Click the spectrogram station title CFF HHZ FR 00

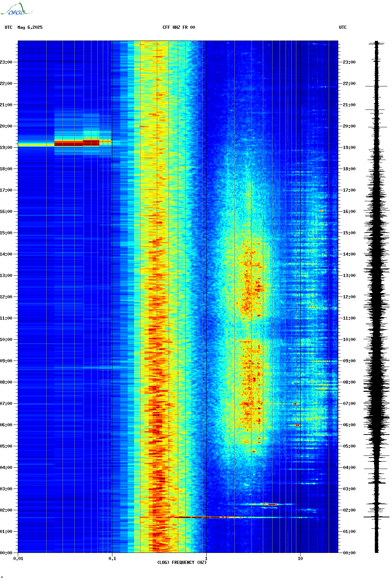(179, 27)
